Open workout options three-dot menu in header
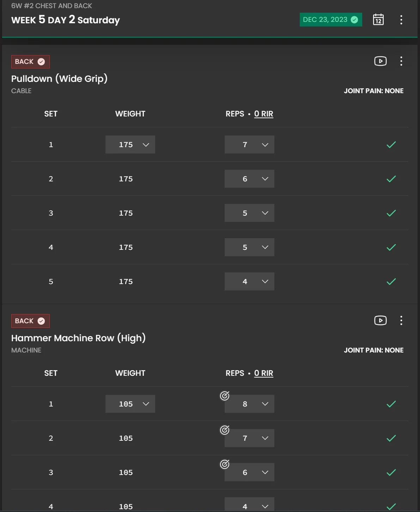The width and height of the screenshot is (420, 512). [401, 20]
